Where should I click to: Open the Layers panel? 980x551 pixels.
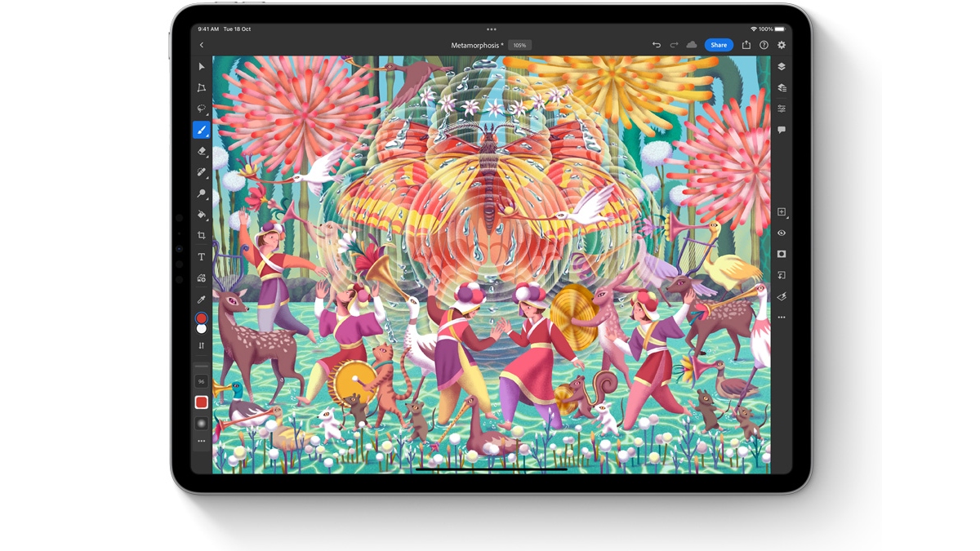pyautogui.click(x=782, y=67)
